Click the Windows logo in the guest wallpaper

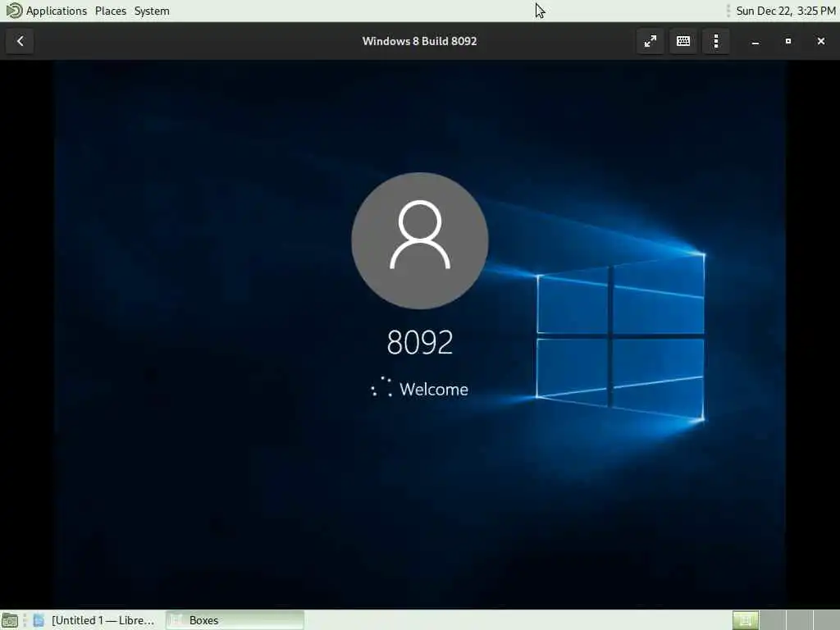(620, 336)
